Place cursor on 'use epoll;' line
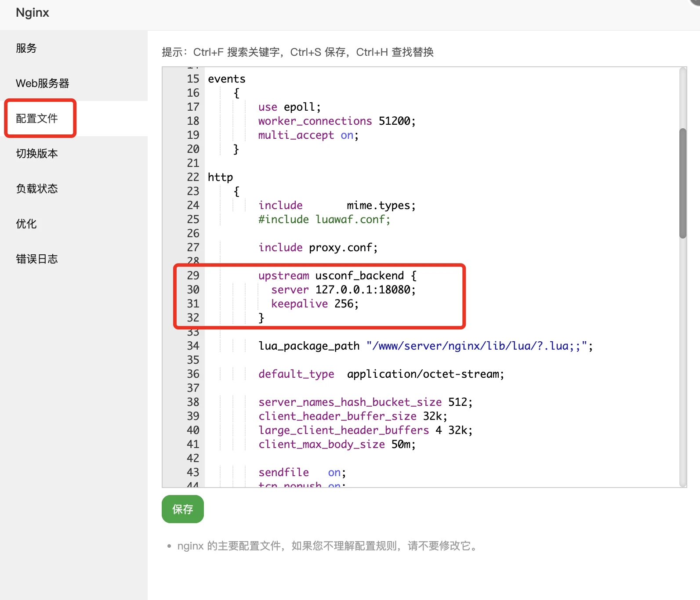This screenshot has height=600, width=700. (290, 107)
